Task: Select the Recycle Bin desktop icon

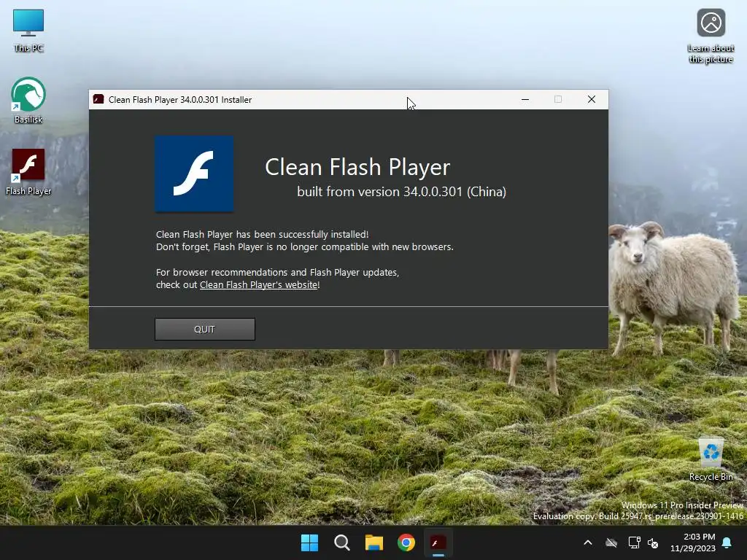Action: [711, 460]
